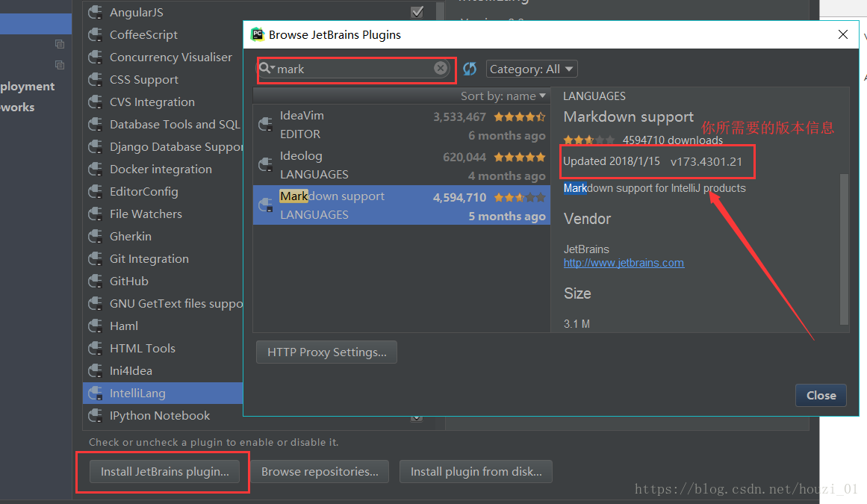Click the AngularJS plugin icon

pyautogui.click(x=95, y=12)
